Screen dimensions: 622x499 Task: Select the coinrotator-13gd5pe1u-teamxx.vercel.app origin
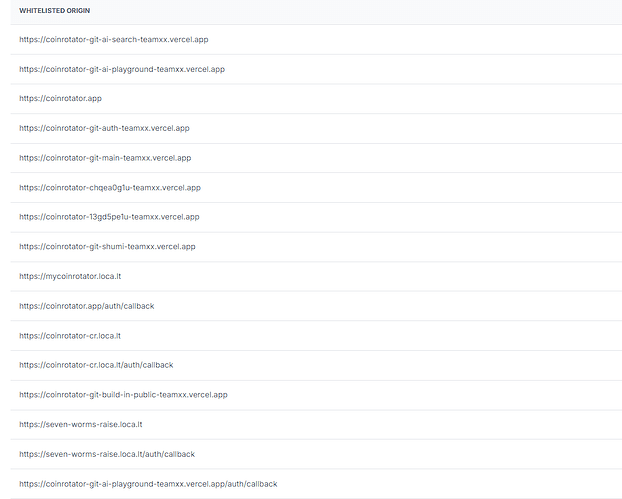point(109,217)
